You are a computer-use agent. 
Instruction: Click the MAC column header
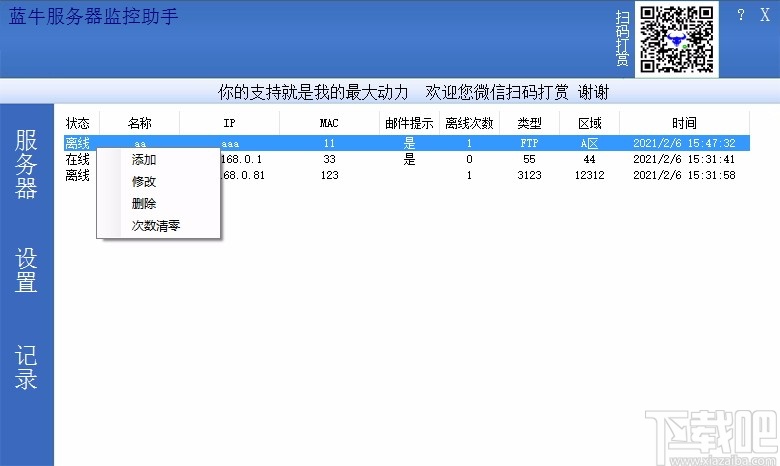pyautogui.click(x=329, y=123)
